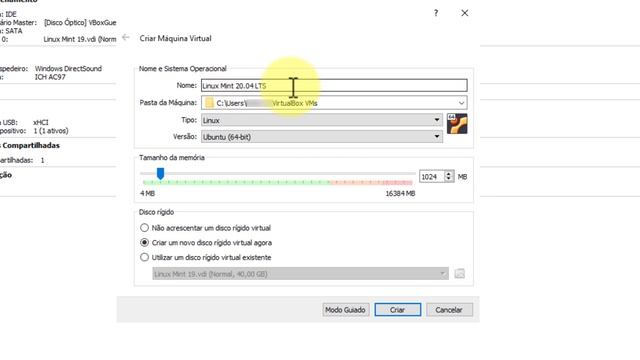Click the browse virtual disk file icon
Screen dimensions: 640x360
click(x=460, y=273)
